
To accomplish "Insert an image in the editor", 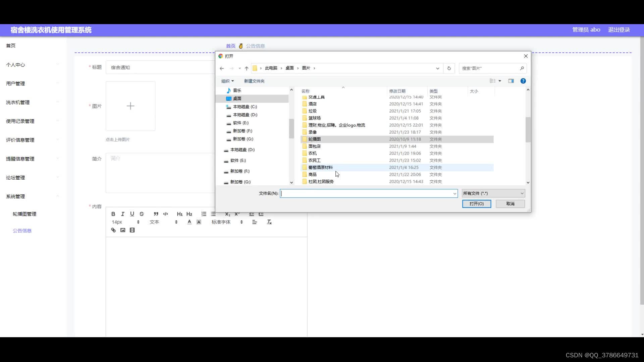I will 123,230.
